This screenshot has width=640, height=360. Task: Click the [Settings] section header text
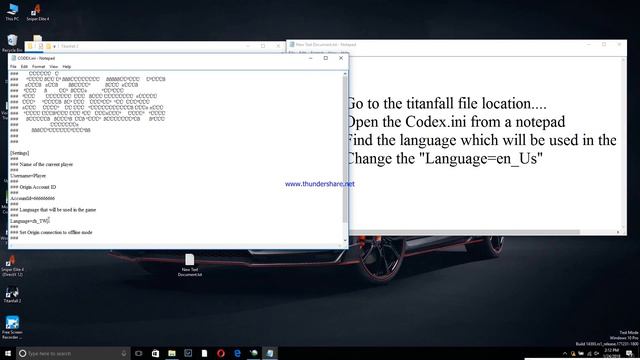pyautogui.click(x=20, y=153)
